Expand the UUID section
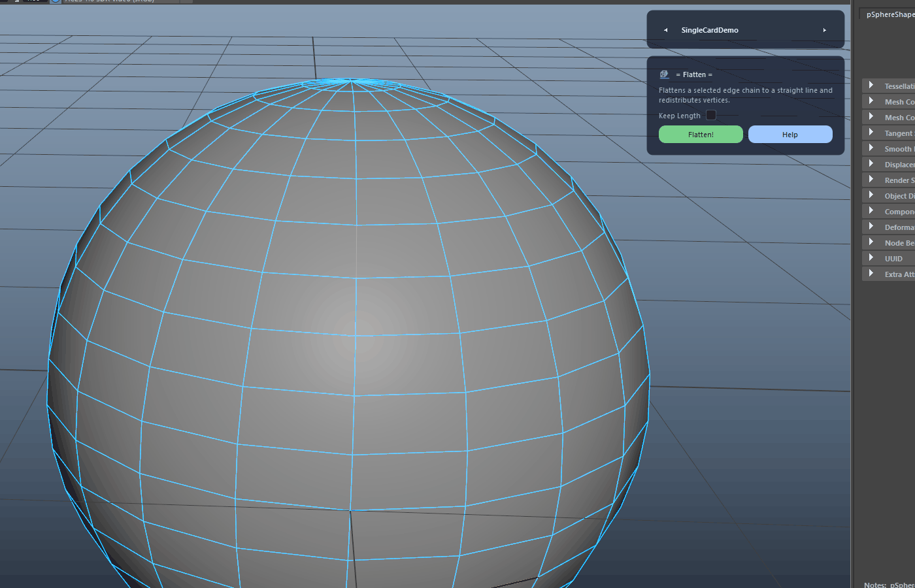This screenshot has width=915, height=588. pos(889,258)
